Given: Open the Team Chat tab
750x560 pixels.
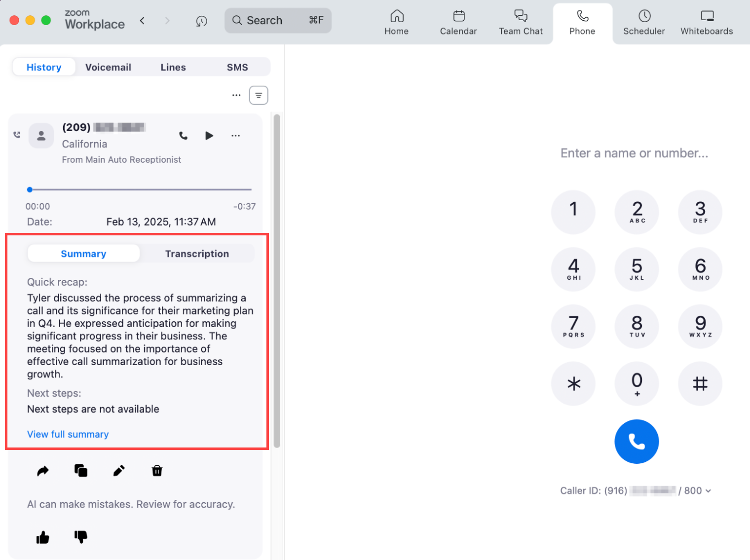Looking at the screenshot, I should point(521,23).
